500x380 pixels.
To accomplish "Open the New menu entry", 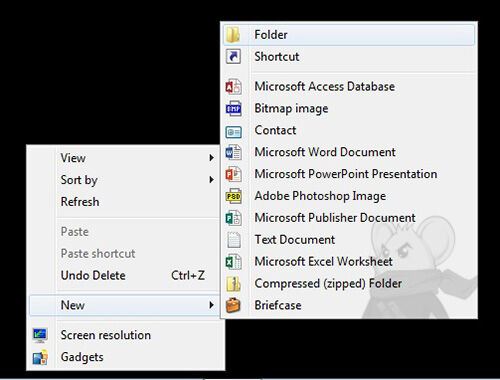I will coord(125,305).
